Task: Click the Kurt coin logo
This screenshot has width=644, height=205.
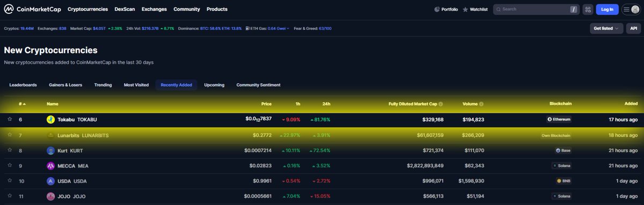Action: (x=50, y=150)
